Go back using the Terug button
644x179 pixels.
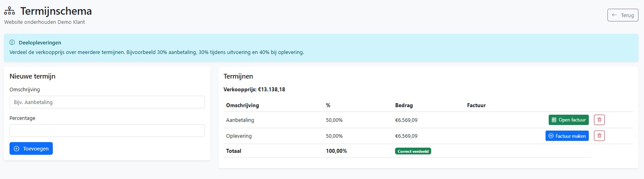pos(623,15)
